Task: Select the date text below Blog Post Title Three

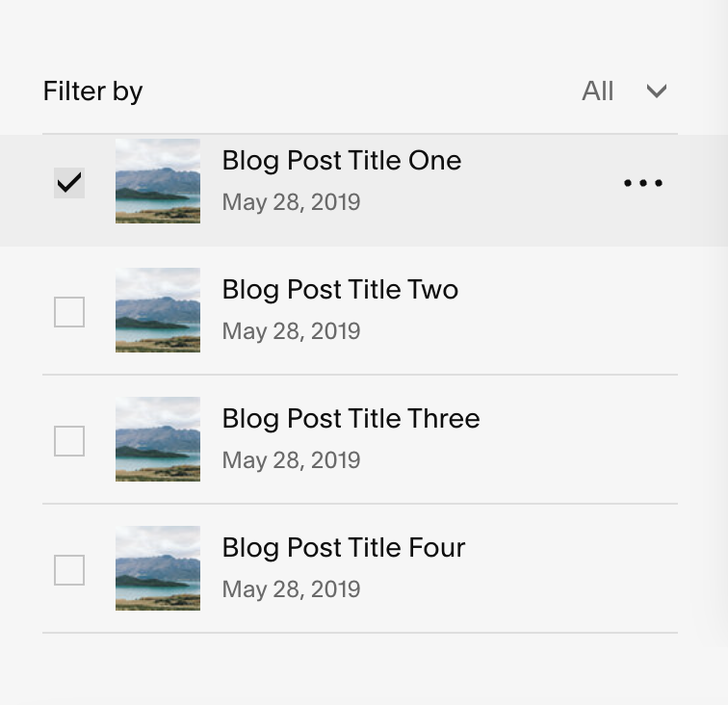Action: pyautogui.click(x=291, y=460)
